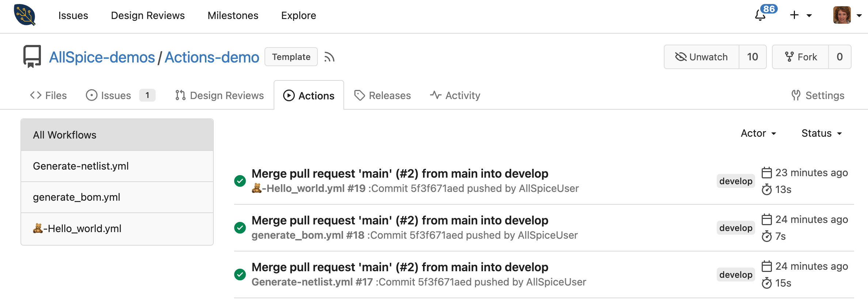
Task: Open the notifications bell icon
Action: 760,15
